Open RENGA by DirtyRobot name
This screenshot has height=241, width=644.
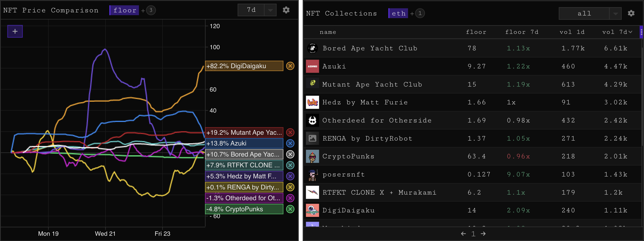[367, 138]
